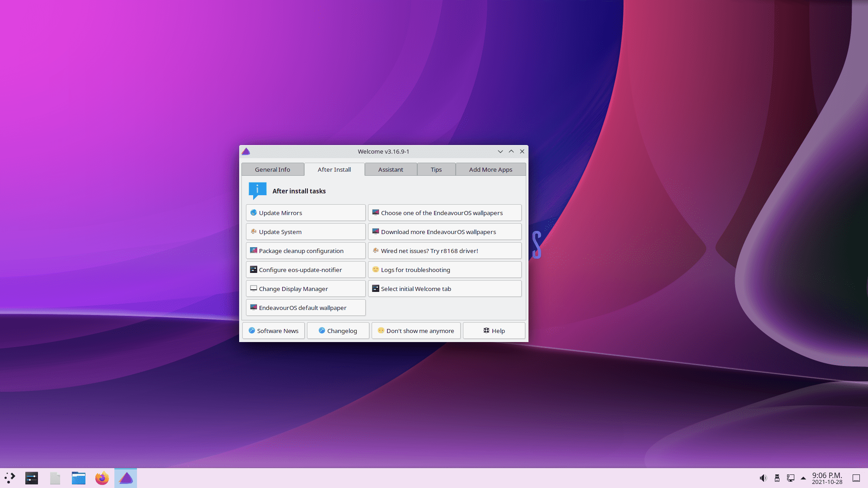The width and height of the screenshot is (868, 488).
Task: Click the Show Desktop icon
Action: tap(856, 478)
